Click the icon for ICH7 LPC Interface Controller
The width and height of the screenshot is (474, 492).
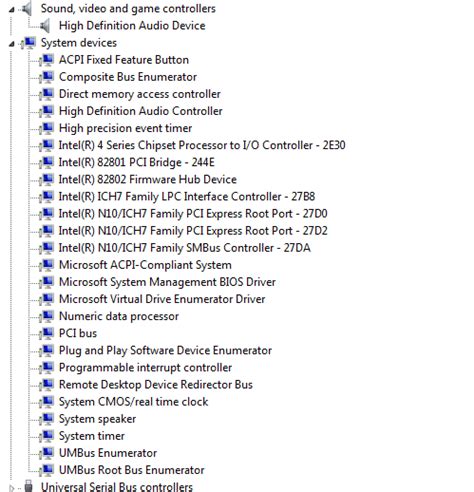click(x=46, y=197)
